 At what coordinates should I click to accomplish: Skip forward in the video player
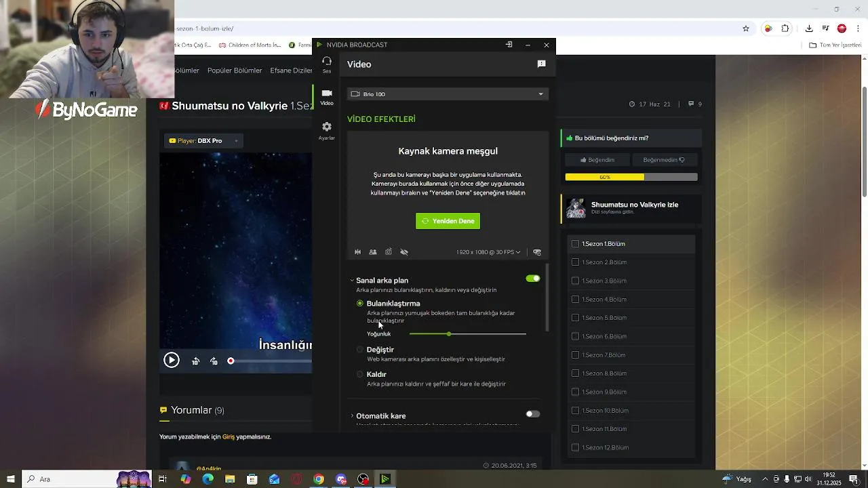[x=214, y=361]
